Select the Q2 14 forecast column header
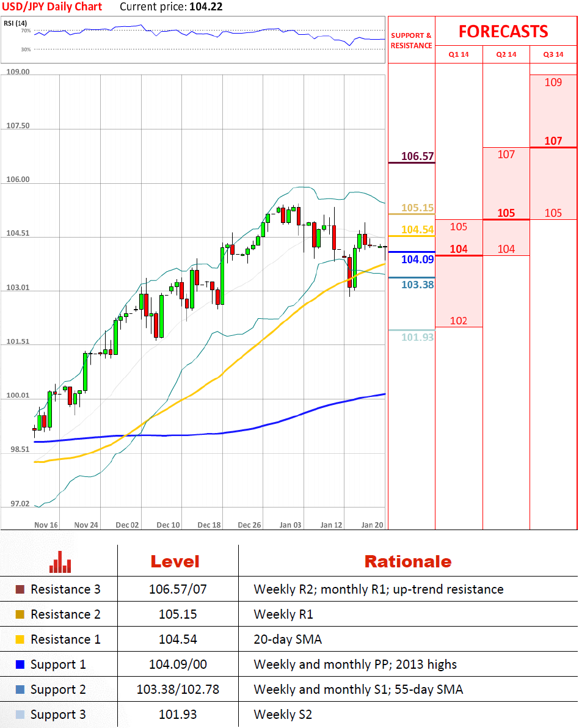579x728 pixels. coord(506,54)
